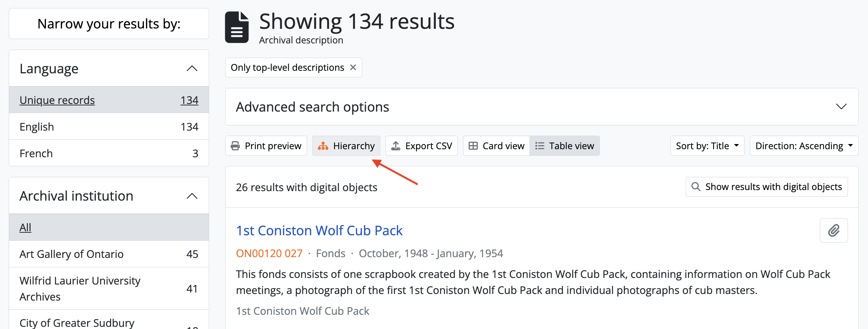This screenshot has height=329, width=868.
Task: Export results via Export CSV
Action: 421,146
